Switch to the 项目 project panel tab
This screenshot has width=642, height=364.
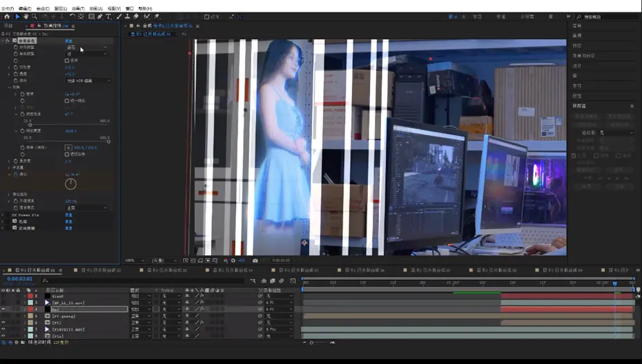[8, 26]
